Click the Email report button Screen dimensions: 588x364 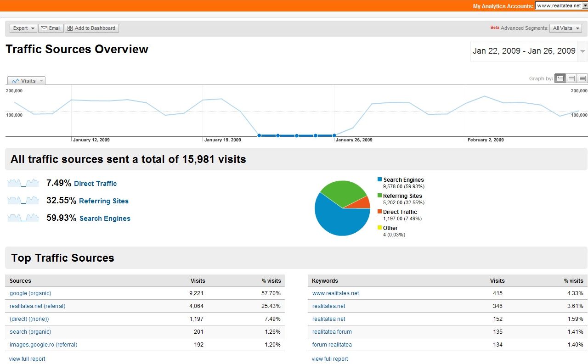click(51, 28)
